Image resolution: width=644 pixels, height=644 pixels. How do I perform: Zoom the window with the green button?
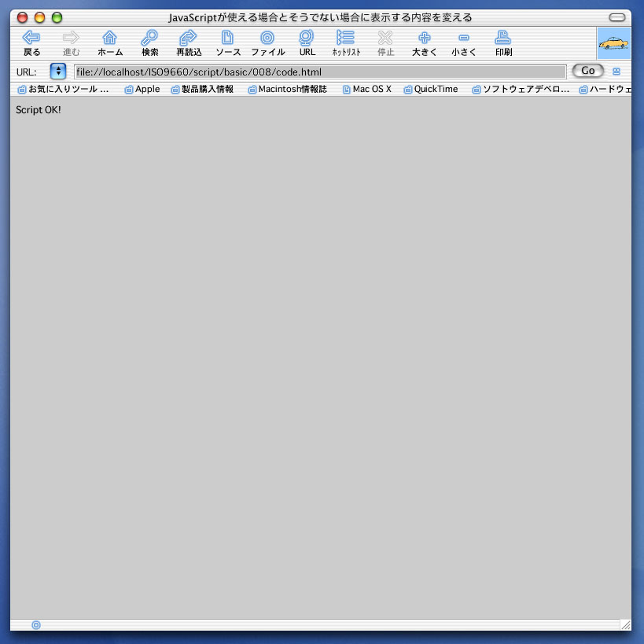click(x=57, y=17)
